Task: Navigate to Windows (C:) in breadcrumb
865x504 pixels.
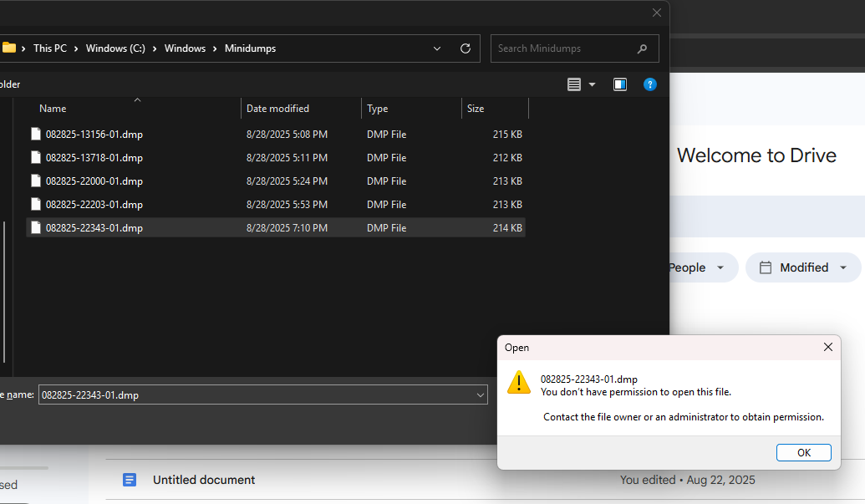Action: [115, 48]
